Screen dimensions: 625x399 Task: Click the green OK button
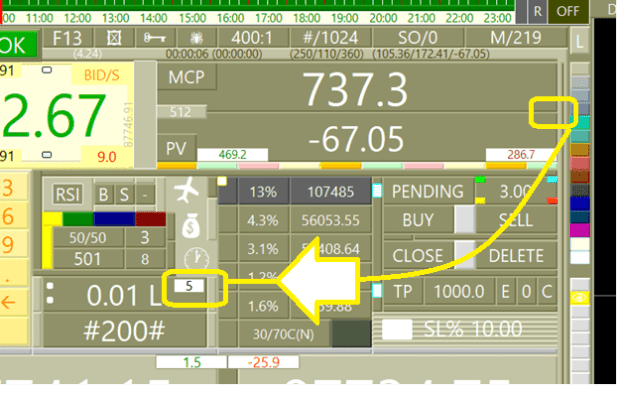click(x=18, y=45)
